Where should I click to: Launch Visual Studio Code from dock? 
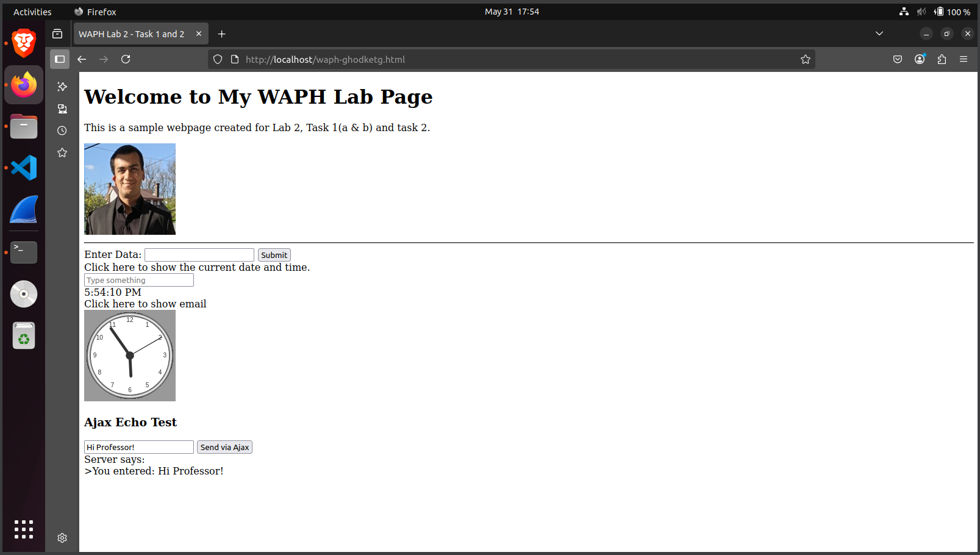pos(24,168)
